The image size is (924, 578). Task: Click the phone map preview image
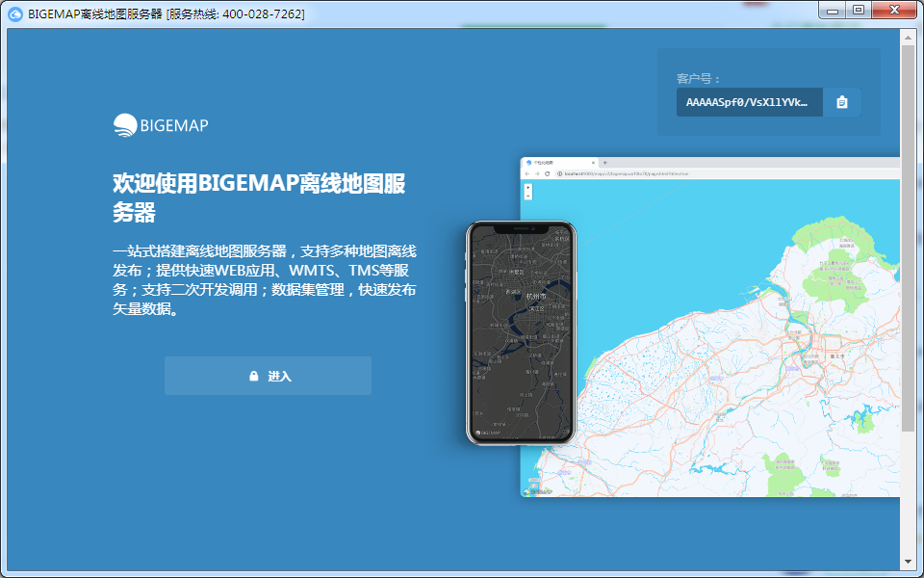pyautogui.click(x=521, y=332)
